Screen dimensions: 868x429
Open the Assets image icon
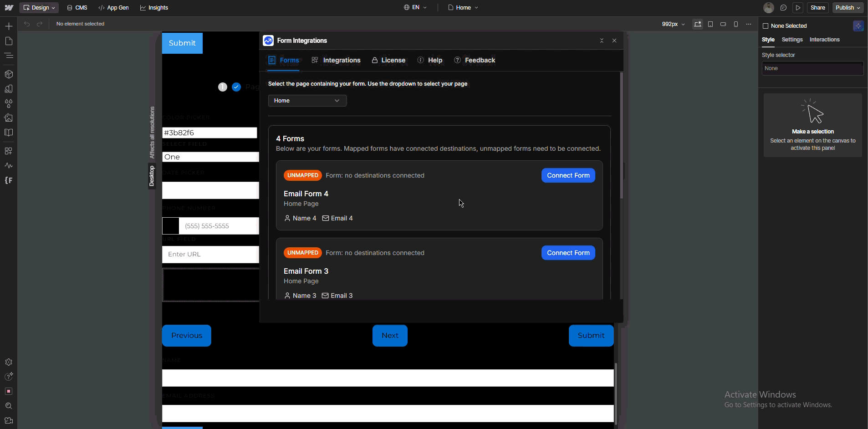tap(9, 118)
